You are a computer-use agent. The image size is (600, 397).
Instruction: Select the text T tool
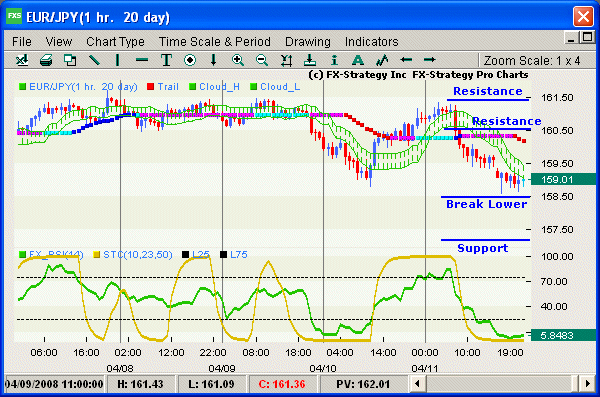click(166, 60)
